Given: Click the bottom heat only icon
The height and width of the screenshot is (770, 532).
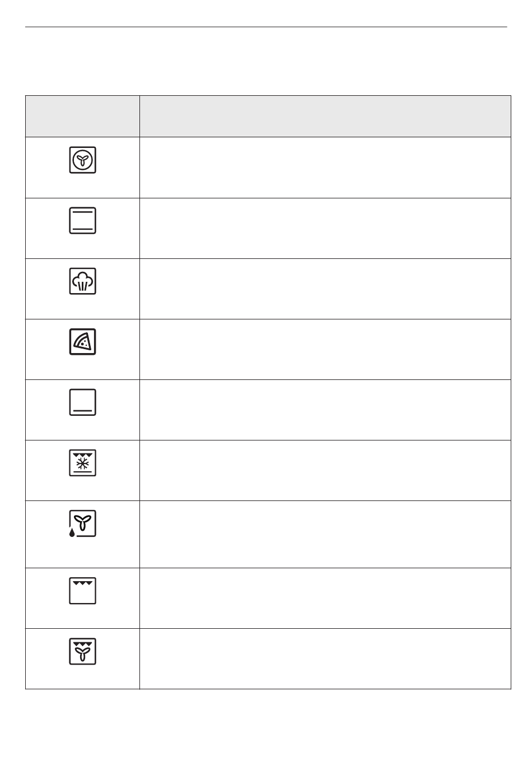Looking at the screenshot, I should (x=83, y=402).
